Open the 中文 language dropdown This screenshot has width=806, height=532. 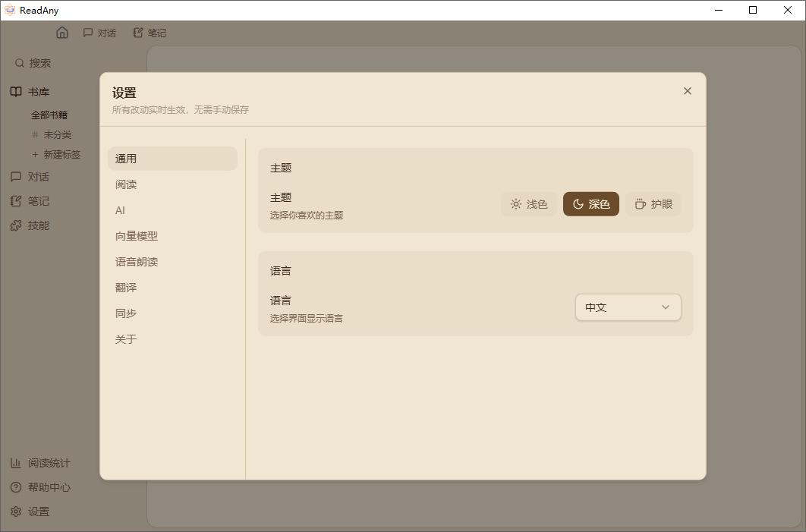coord(628,307)
